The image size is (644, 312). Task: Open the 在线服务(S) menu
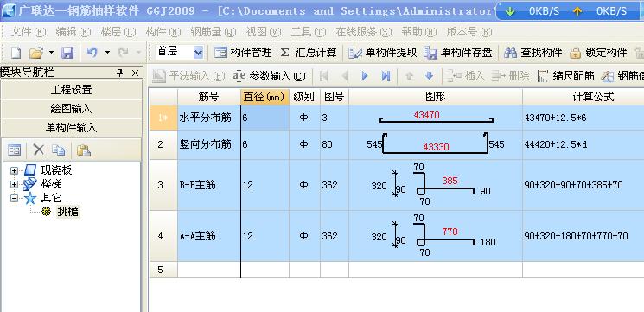pos(363,32)
